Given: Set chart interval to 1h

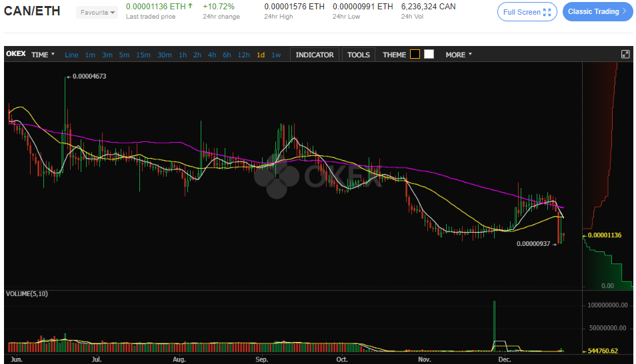Looking at the screenshot, I should coord(182,55).
